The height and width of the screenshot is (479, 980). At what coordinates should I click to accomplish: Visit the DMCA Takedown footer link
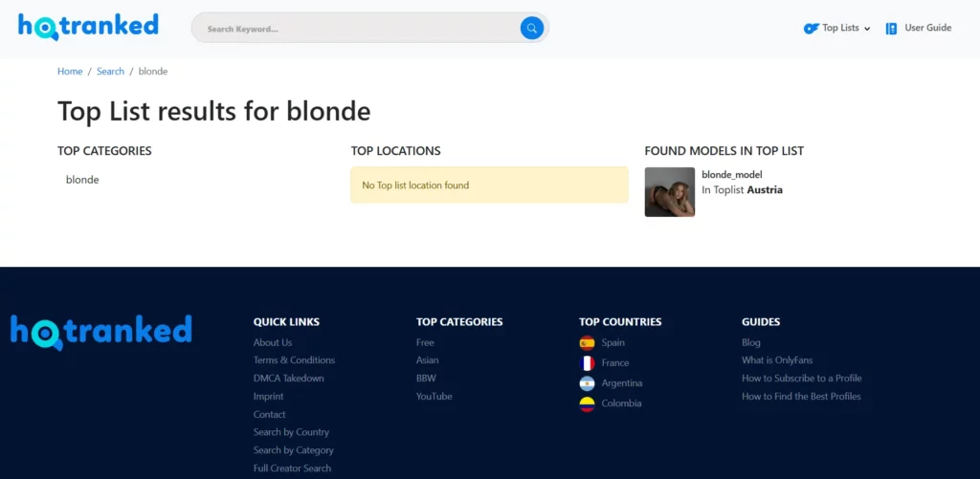(288, 379)
